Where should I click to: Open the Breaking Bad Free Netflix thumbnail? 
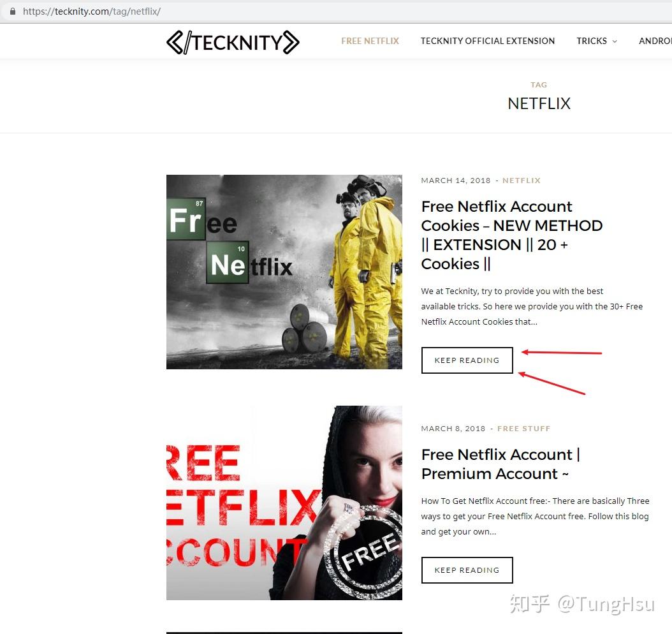(x=284, y=272)
